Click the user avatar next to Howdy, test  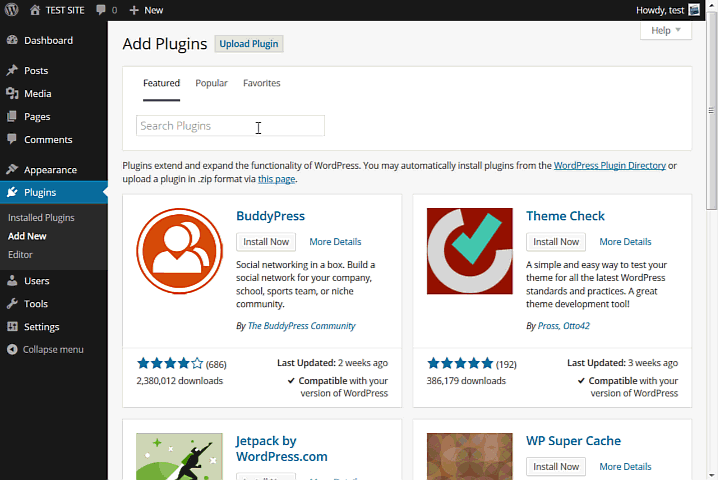tap(694, 10)
